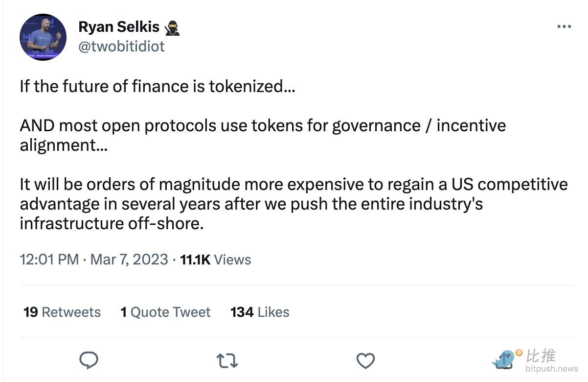The image size is (588, 382).
Task: Click the ninja emoji beside Ryan Selkis
Action: pyautogui.click(x=172, y=27)
